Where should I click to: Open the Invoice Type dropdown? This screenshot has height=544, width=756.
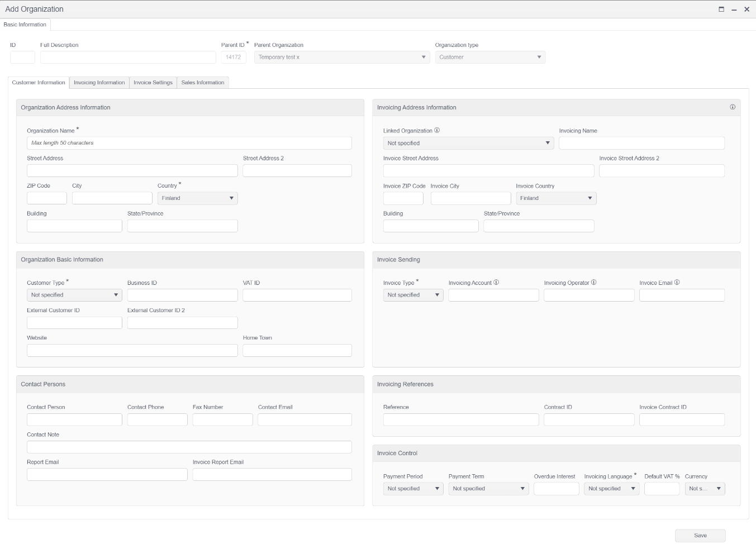tap(413, 295)
